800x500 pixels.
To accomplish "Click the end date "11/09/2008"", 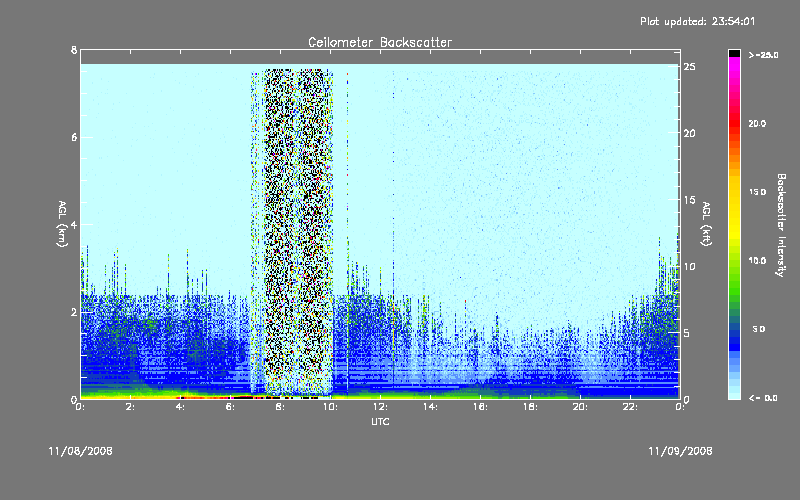I will 680,451.
